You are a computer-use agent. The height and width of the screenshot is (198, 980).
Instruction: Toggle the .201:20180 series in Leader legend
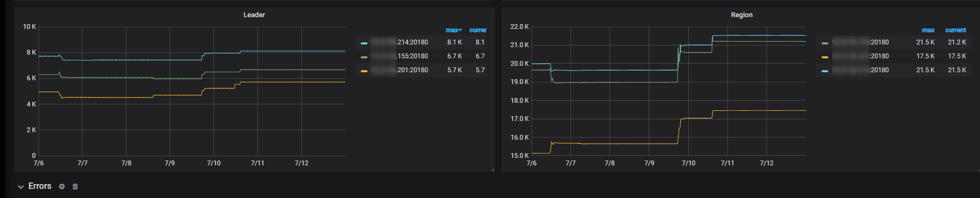point(399,70)
